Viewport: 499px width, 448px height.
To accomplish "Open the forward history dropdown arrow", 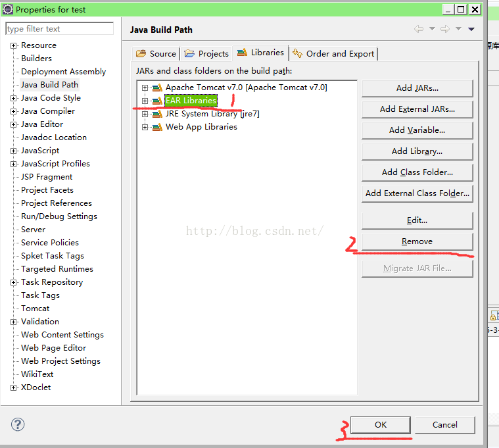I will coord(458,29).
